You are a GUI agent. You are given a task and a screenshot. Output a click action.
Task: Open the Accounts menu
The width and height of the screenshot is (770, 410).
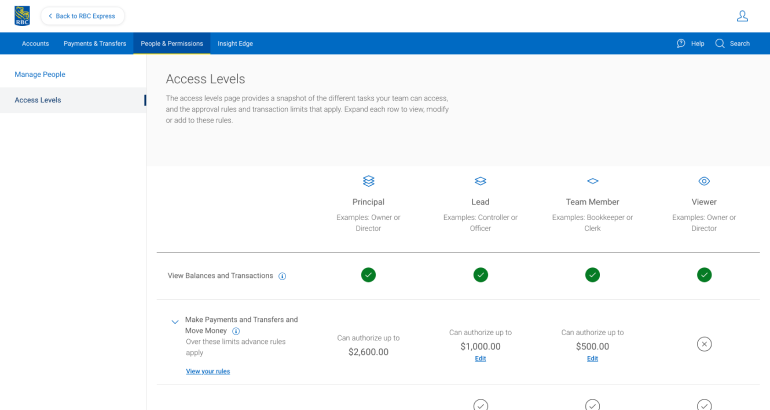[x=36, y=44]
